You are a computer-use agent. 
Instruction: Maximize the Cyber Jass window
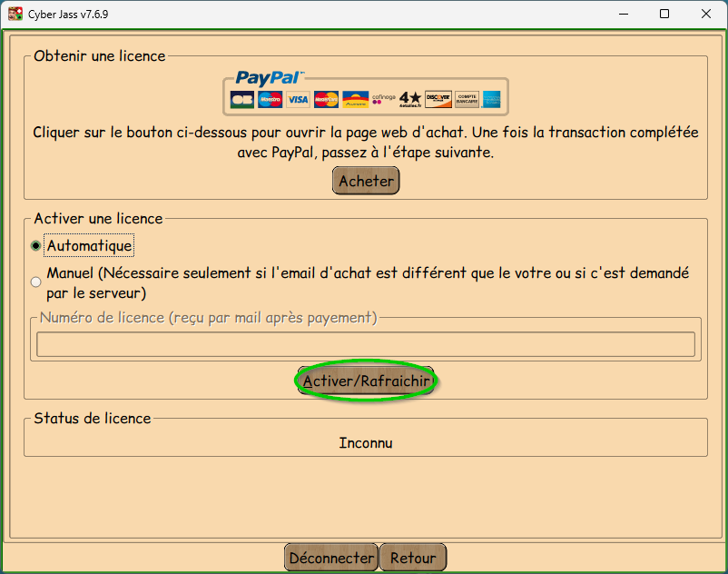tap(664, 14)
